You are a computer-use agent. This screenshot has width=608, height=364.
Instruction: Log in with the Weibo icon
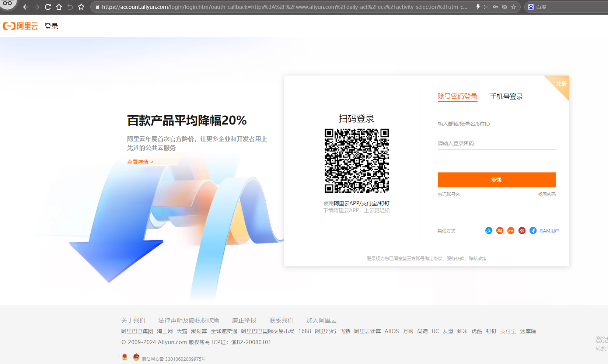pyautogui.click(x=522, y=231)
